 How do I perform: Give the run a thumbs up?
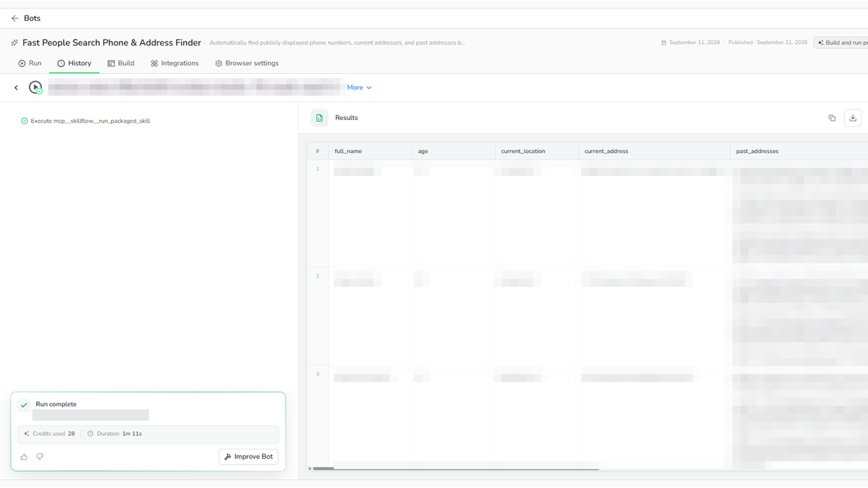tap(24, 457)
